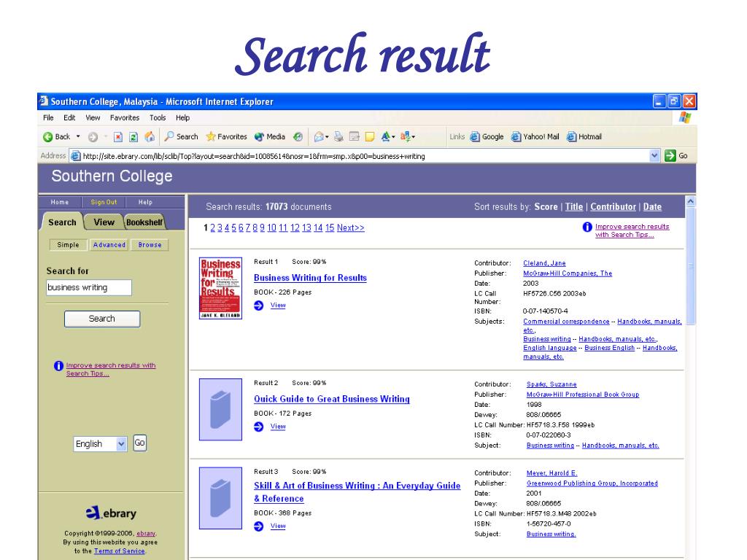Viewport: 747px width, 560px height.
Task: Click blue arrow View icon for Result 2
Action: 259,427
